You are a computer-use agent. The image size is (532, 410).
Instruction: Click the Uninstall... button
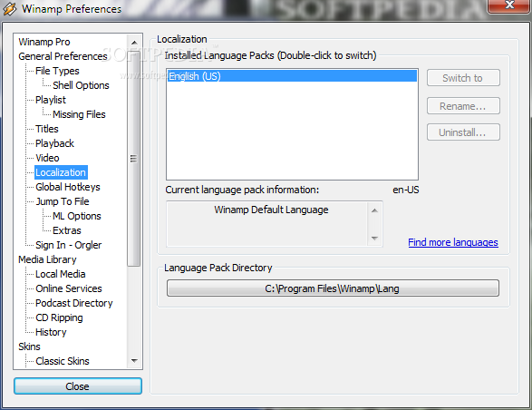(463, 132)
